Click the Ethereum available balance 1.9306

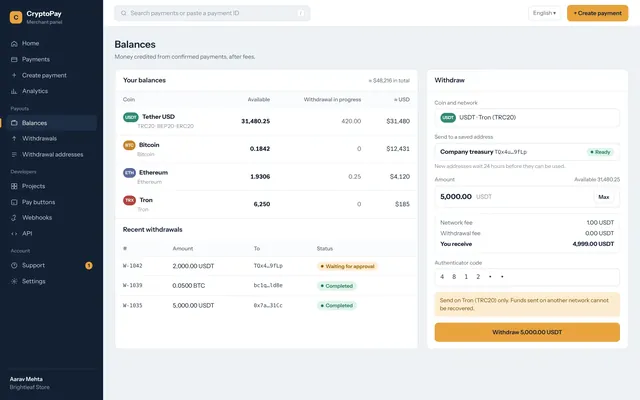click(x=260, y=176)
